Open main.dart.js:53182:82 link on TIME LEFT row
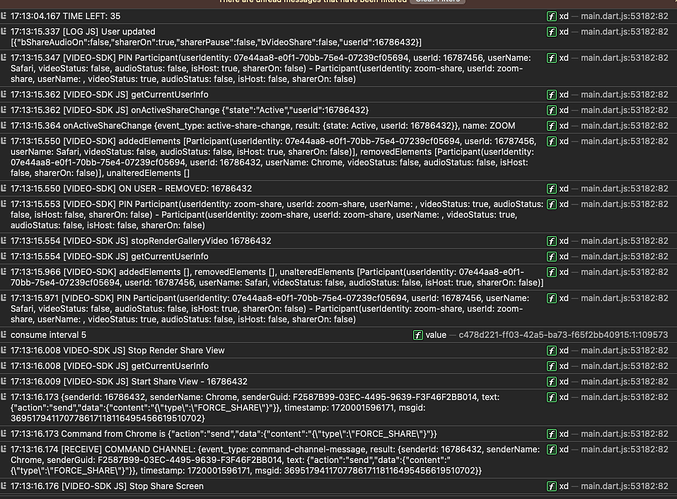Viewport: 677px width, 499px height. click(x=624, y=16)
